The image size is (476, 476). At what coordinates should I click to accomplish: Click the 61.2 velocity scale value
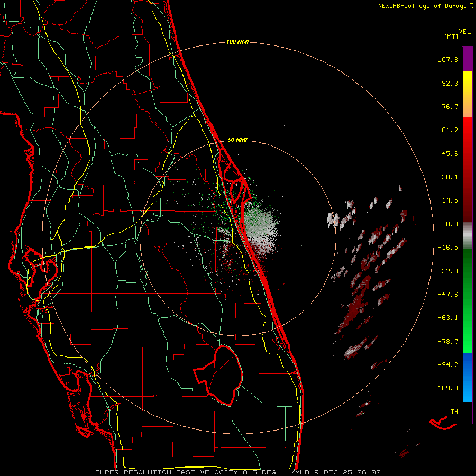(450, 130)
